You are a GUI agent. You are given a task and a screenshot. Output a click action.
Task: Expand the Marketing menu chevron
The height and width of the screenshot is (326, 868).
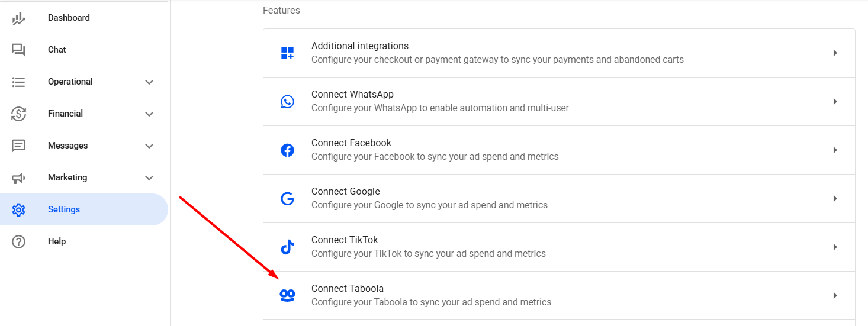point(149,178)
